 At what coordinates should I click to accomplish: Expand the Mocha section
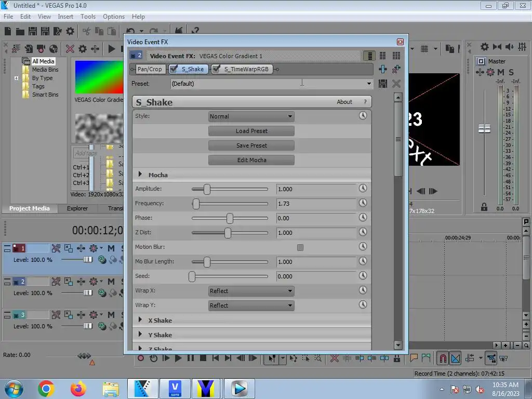pos(140,174)
